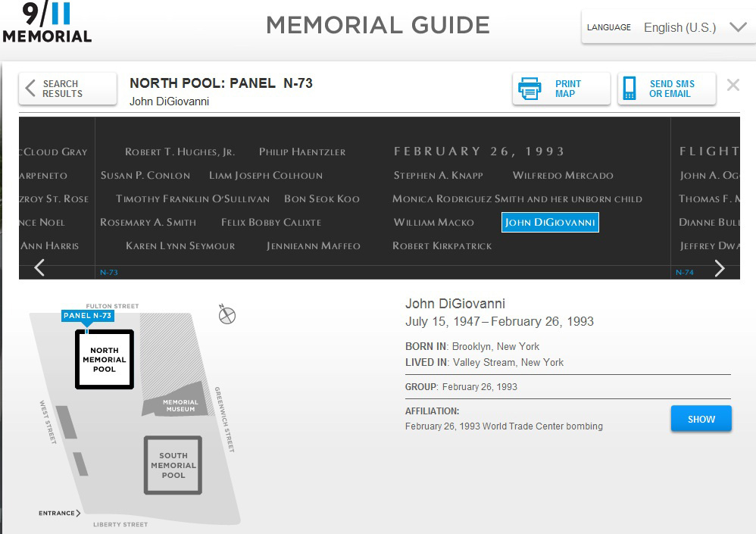Click the highlighted John DiGiovanni name
This screenshot has width=756, height=534.
coord(550,222)
